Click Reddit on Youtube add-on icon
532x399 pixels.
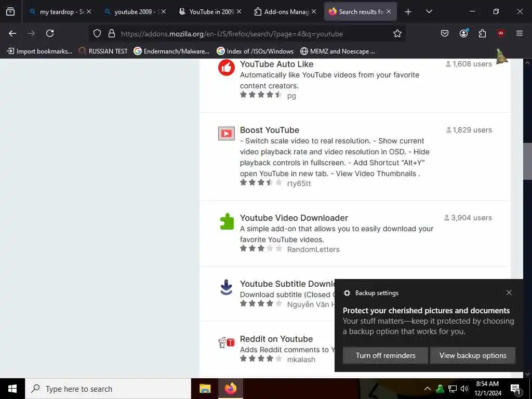(227, 342)
